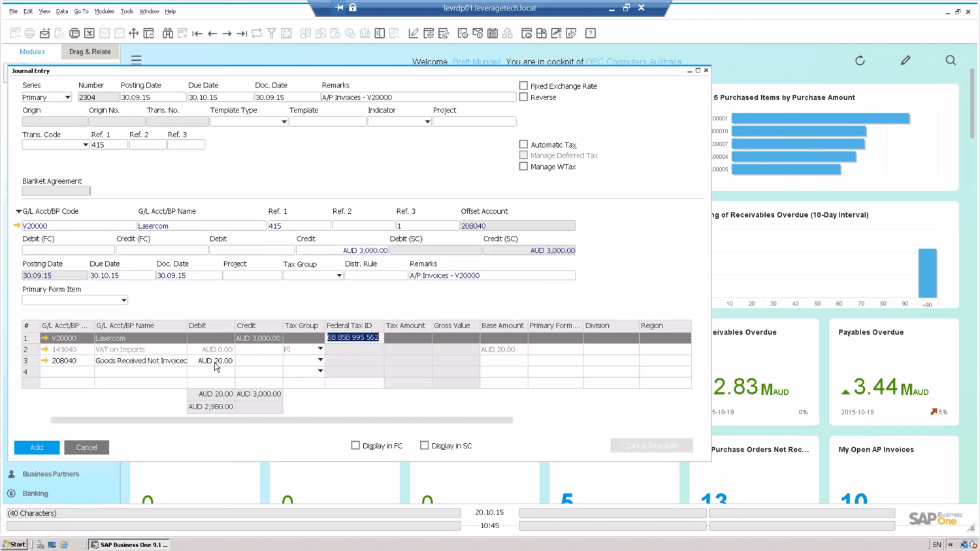Jump to last record with the arrow icon
980x551 pixels.
click(241, 33)
